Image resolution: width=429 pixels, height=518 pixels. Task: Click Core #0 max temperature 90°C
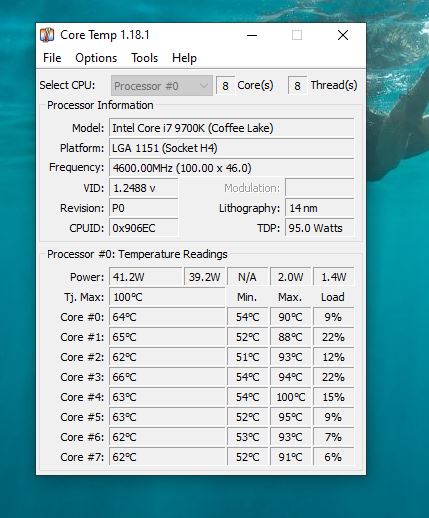click(x=290, y=317)
